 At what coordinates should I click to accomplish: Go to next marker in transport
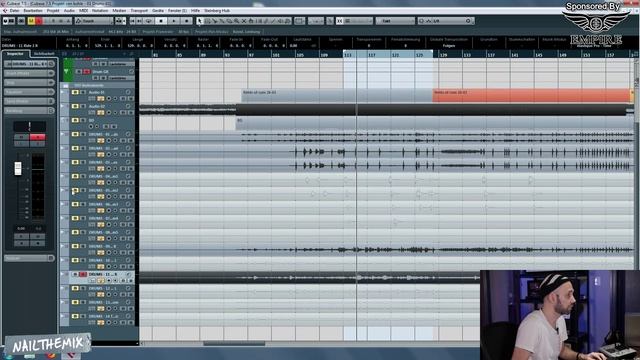point(140,21)
